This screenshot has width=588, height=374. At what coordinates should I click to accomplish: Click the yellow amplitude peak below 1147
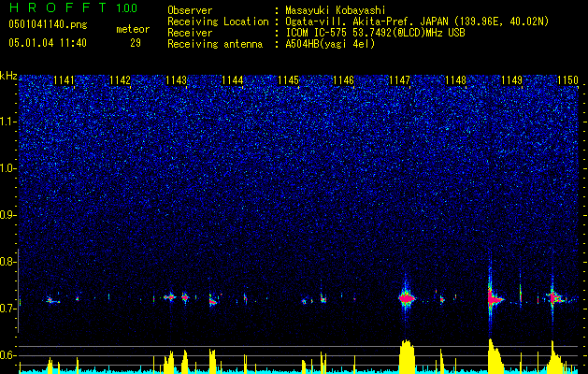[407, 356]
